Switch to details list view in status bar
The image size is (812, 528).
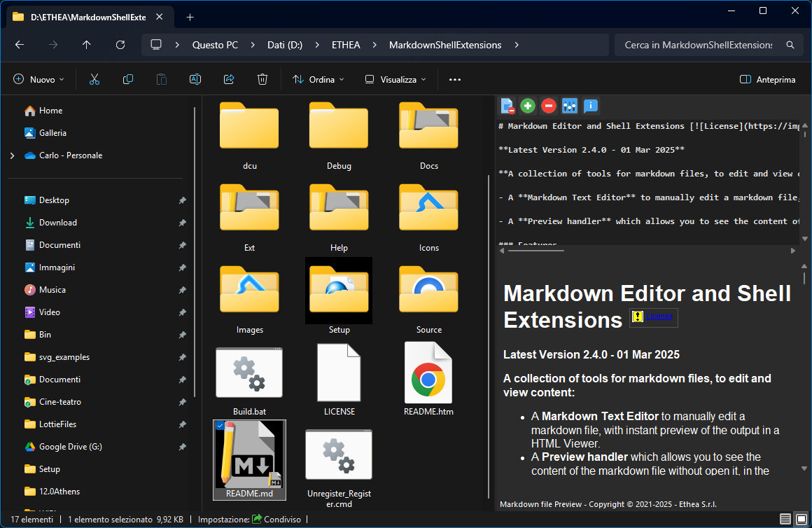point(785,519)
